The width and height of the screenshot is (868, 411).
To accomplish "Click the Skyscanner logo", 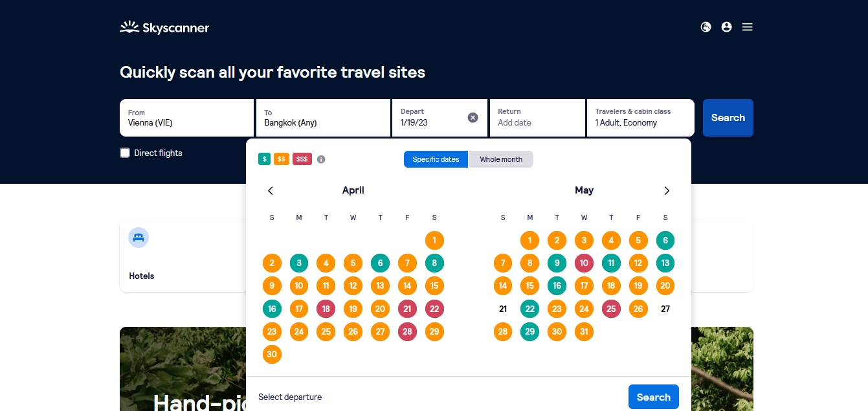I will (164, 27).
